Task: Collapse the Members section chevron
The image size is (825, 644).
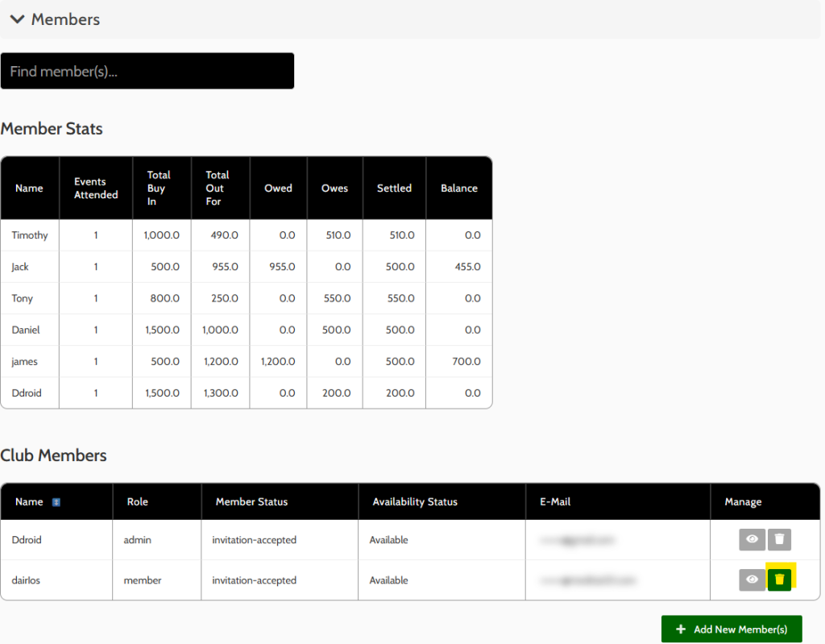Action: [x=18, y=19]
